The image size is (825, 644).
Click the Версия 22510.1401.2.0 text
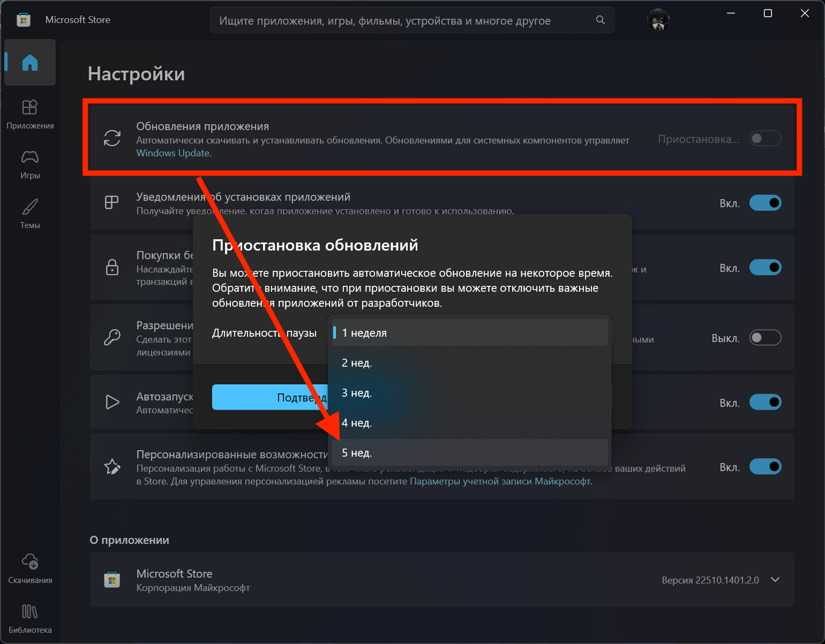[x=710, y=580]
